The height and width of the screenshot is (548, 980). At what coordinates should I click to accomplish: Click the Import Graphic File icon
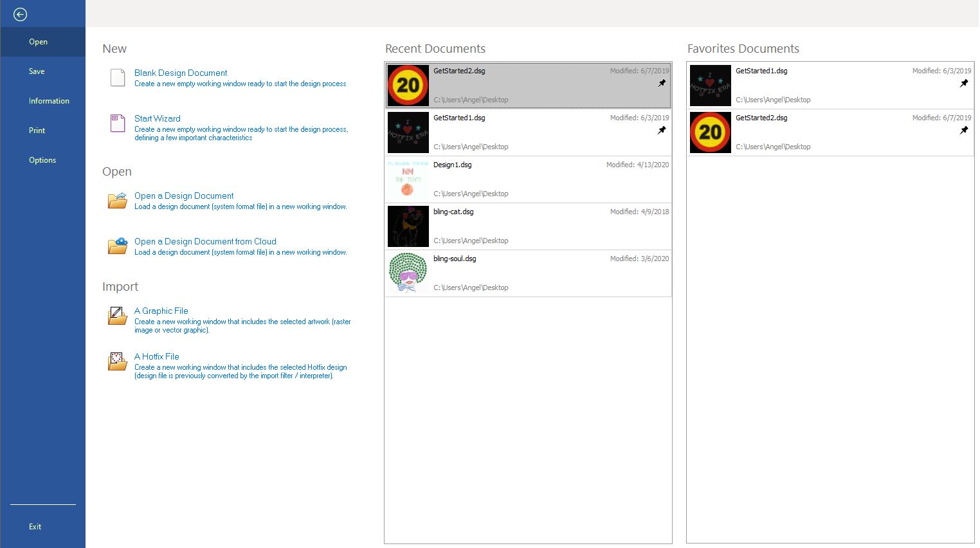pyautogui.click(x=118, y=316)
